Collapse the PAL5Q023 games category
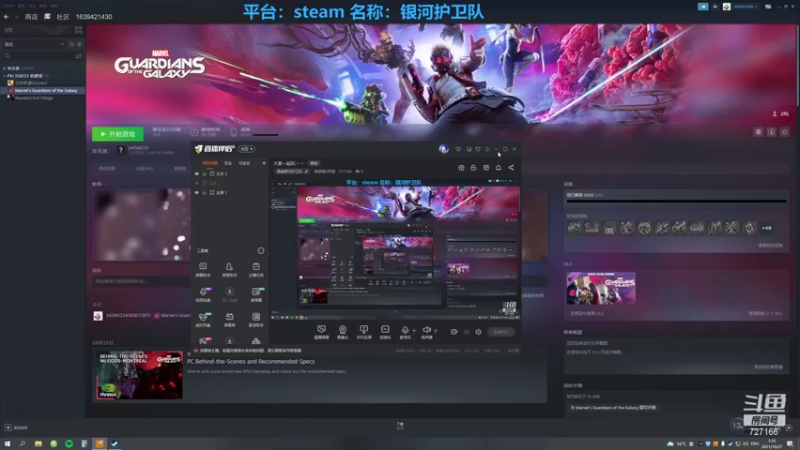Screen dimensions: 800x450 coord(5,76)
